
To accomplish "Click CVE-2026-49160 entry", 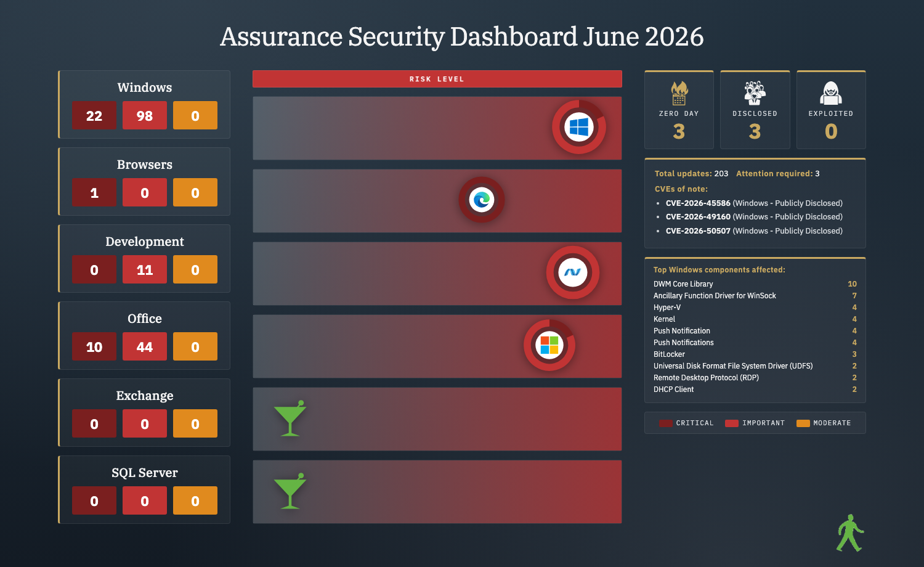I will click(754, 217).
